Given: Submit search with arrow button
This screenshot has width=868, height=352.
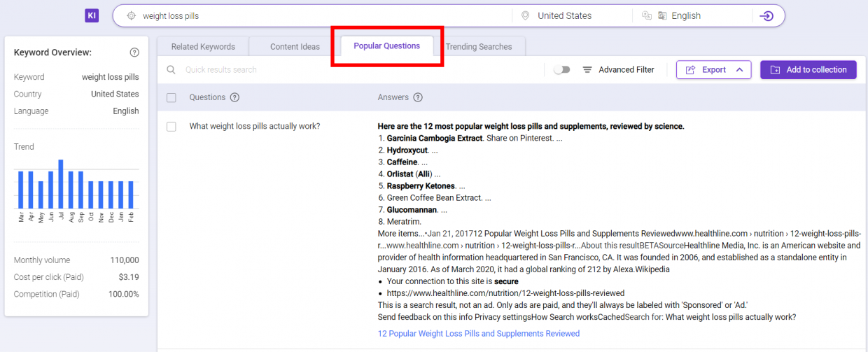Looking at the screenshot, I should coord(767,16).
